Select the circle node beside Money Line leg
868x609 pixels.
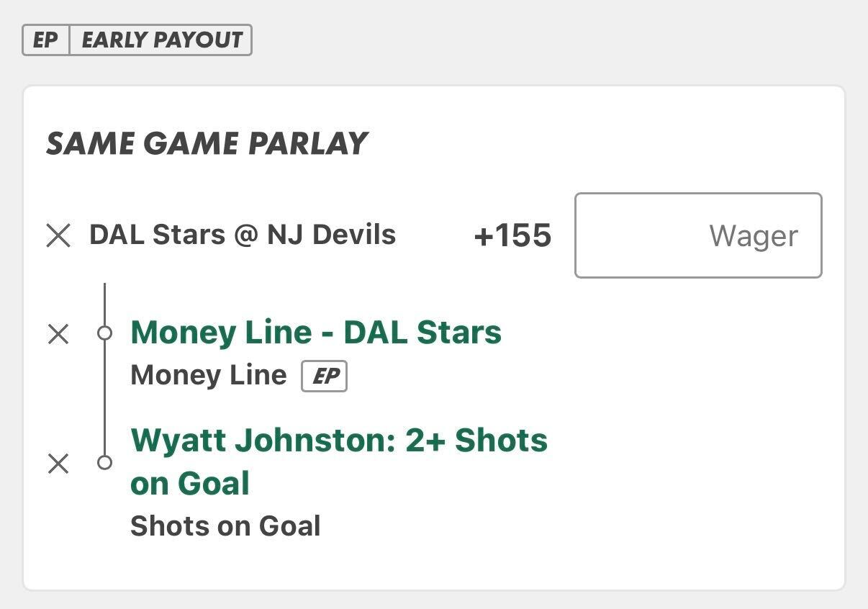105,333
